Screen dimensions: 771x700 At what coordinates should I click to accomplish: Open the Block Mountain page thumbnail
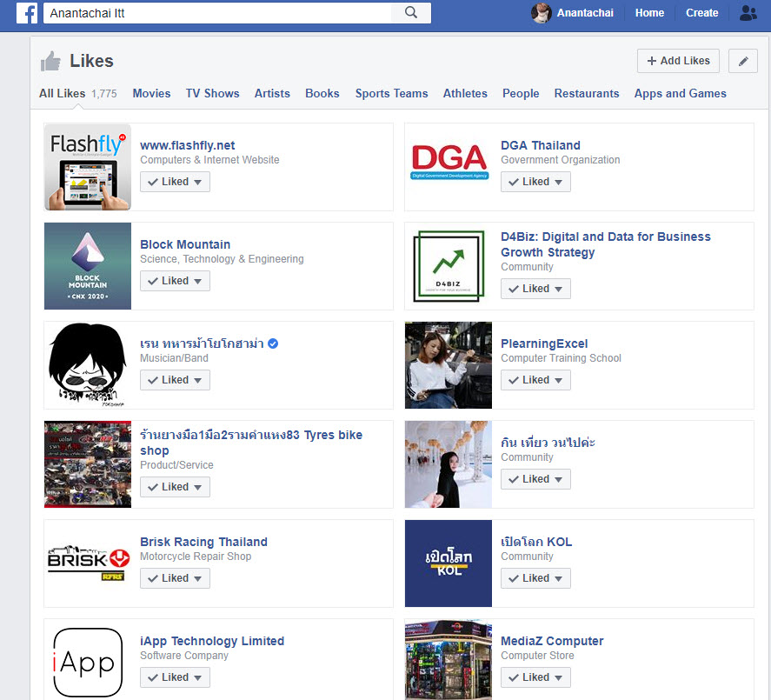coord(88,266)
